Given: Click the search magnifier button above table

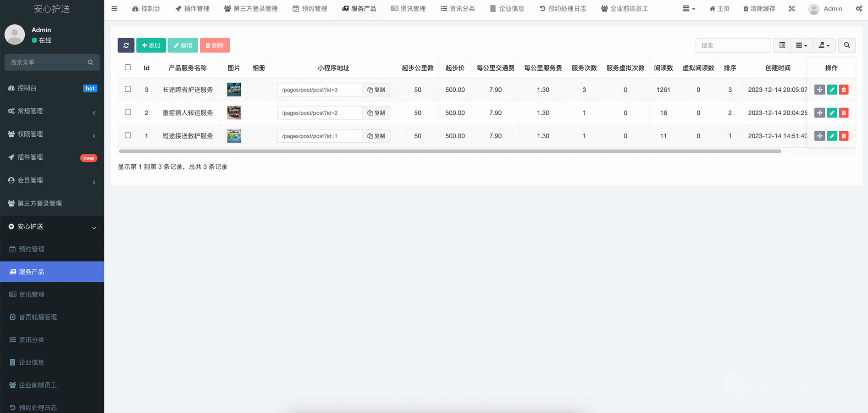Looking at the screenshot, I should click(847, 45).
